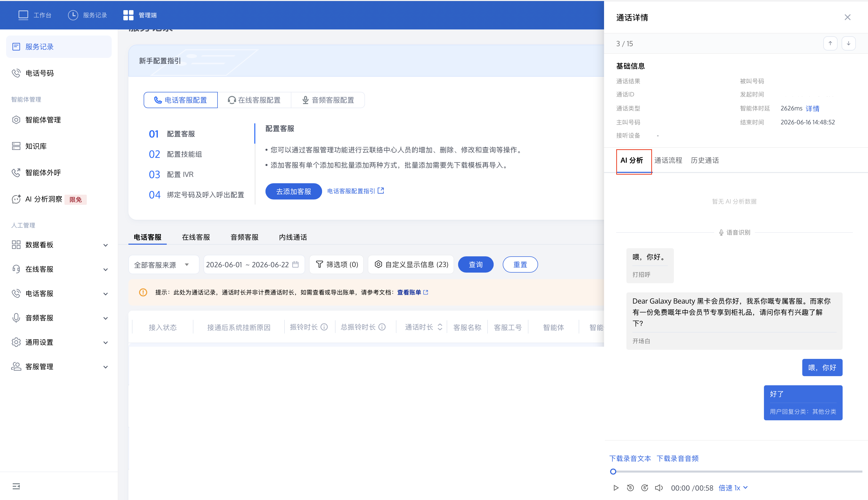Click the AI 分析洞察 sidebar icon
Image resolution: width=868 pixels, height=500 pixels.
tap(16, 199)
